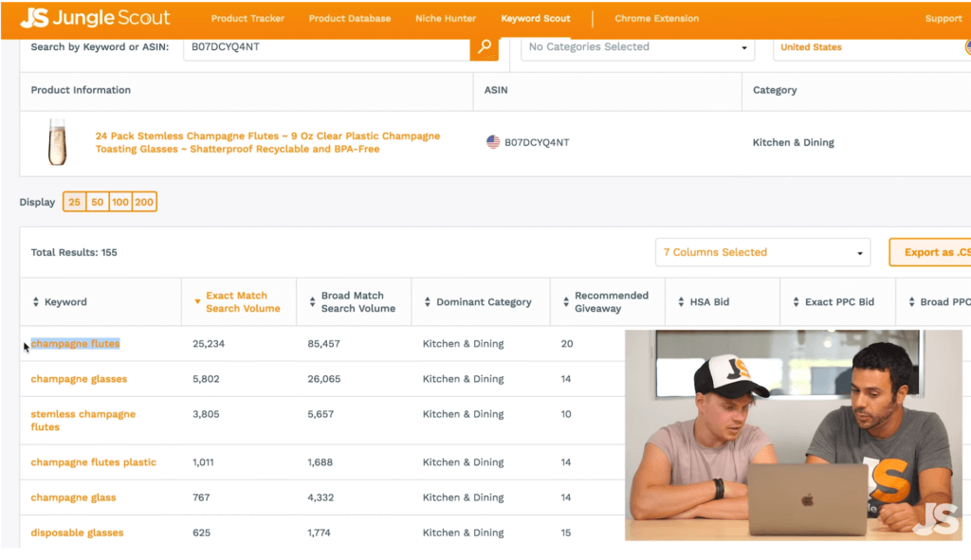Open the champagne flutes keyword link

pos(75,343)
